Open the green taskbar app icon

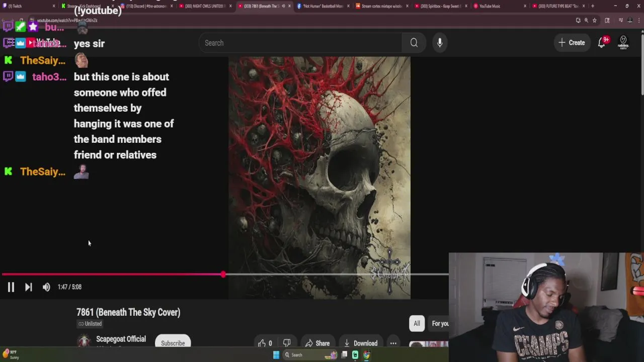[355, 355]
